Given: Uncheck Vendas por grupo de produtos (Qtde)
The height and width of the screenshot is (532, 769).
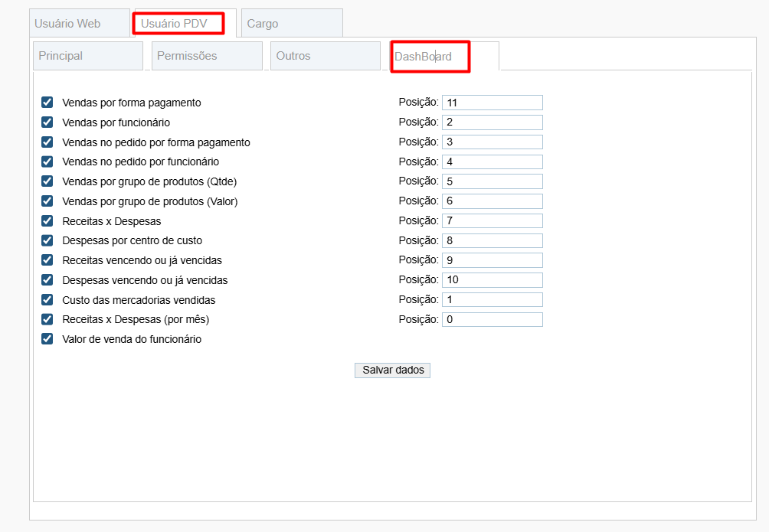Looking at the screenshot, I should pos(47,181).
